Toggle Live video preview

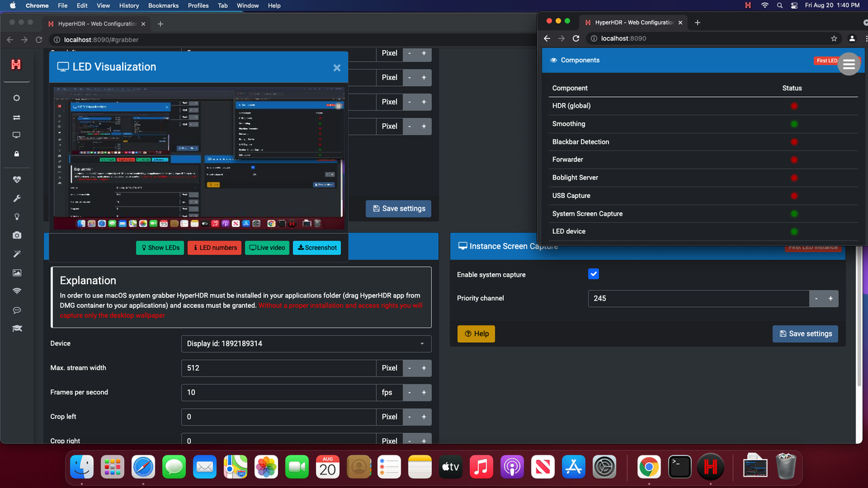click(x=267, y=247)
